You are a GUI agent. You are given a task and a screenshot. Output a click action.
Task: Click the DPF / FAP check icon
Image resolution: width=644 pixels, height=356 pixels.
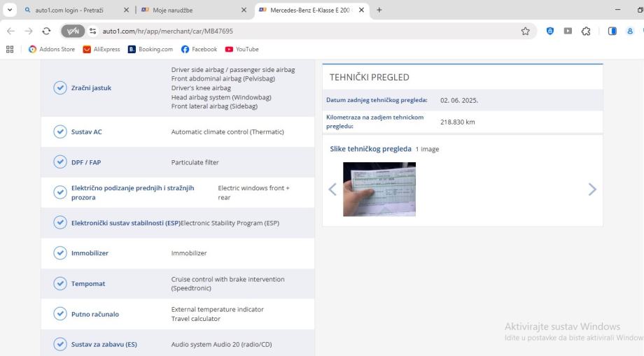pos(60,162)
